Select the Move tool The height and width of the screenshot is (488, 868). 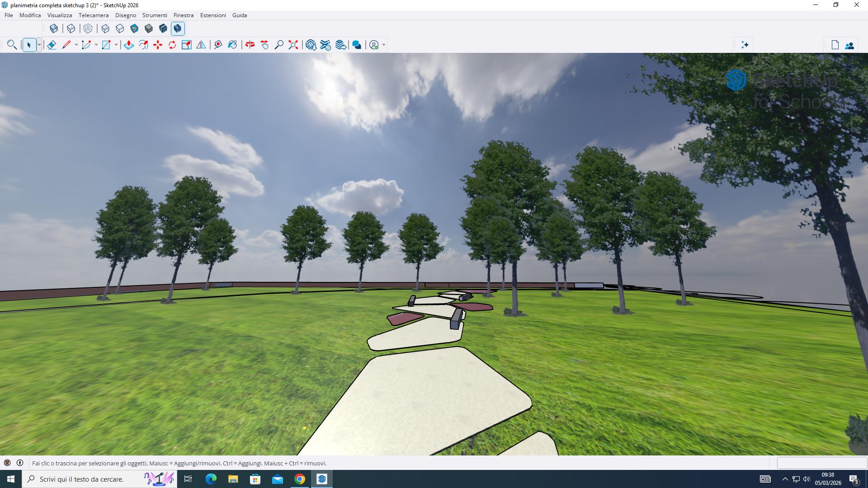click(158, 45)
